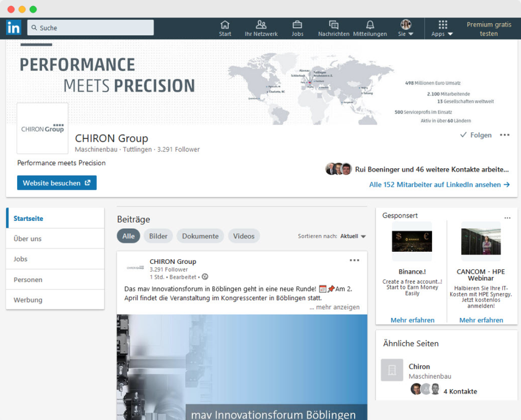
Task: Click the contact avatars next to Rui Boeninger
Action: [x=338, y=169]
